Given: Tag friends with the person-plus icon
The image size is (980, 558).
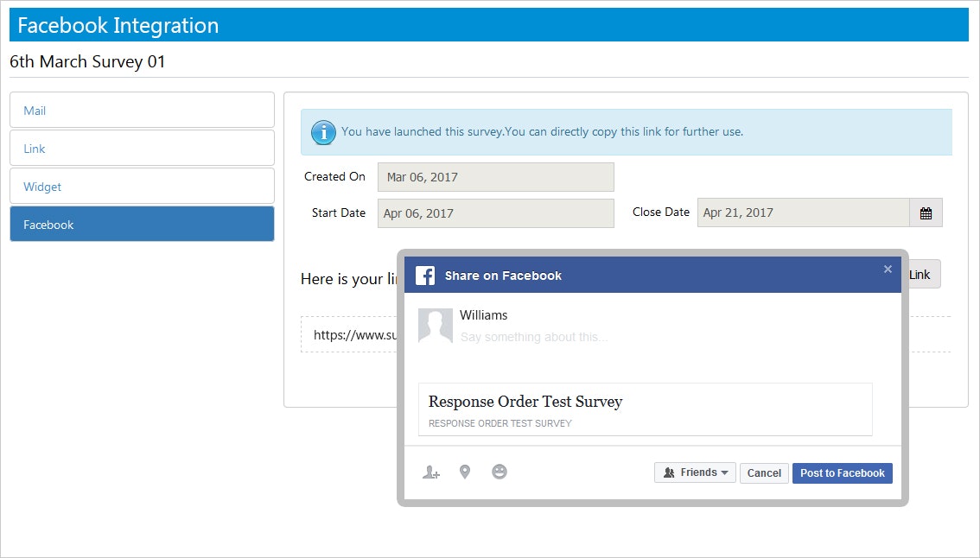Looking at the screenshot, I should point(430,472).
